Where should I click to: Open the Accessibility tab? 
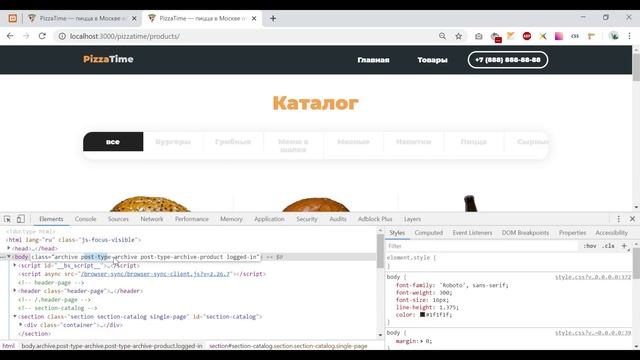tap(611, 233)
